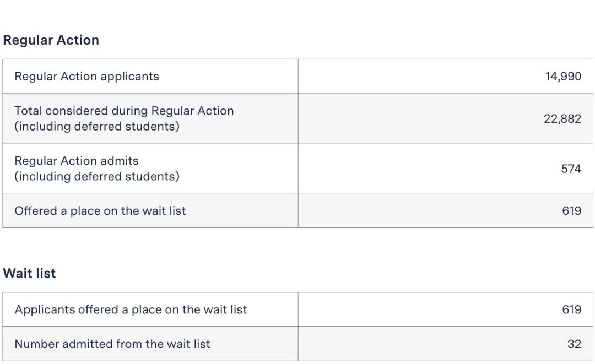
Task: Click the word 'admits' in third row
Action: (x=120, y=161)
